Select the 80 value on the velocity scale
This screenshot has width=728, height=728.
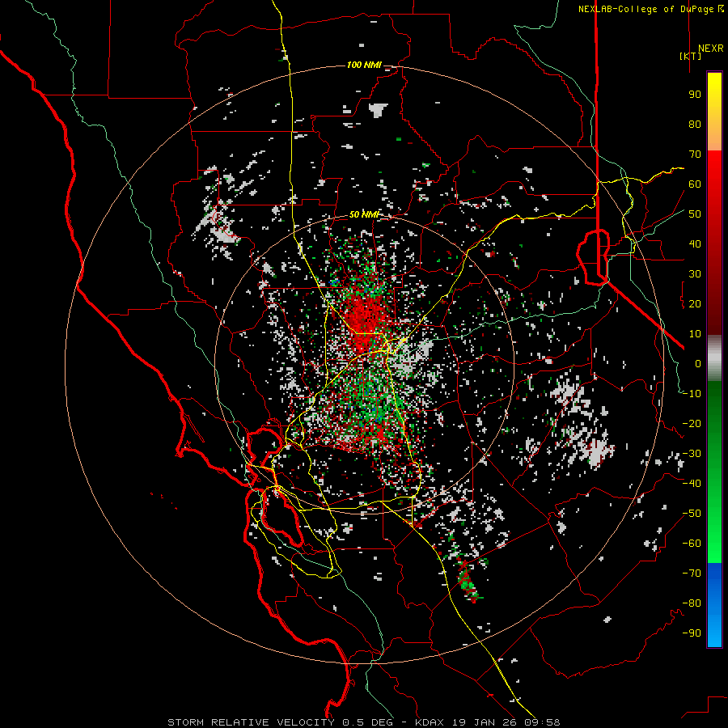[x=695, y=124]
